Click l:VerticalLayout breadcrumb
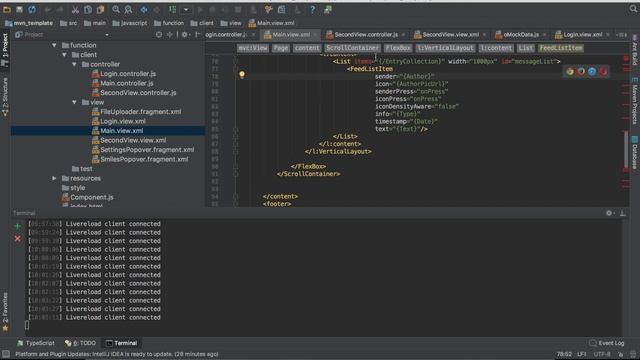The image size is (640, 360). [x=445, y=48]
